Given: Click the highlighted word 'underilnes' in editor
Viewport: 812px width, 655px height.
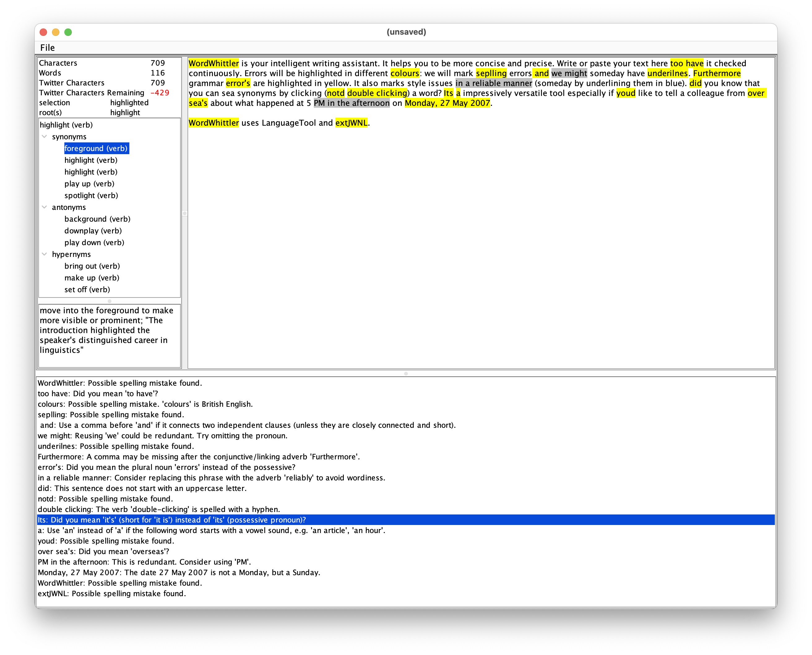Looking at the screenshot, I should 667,73.
